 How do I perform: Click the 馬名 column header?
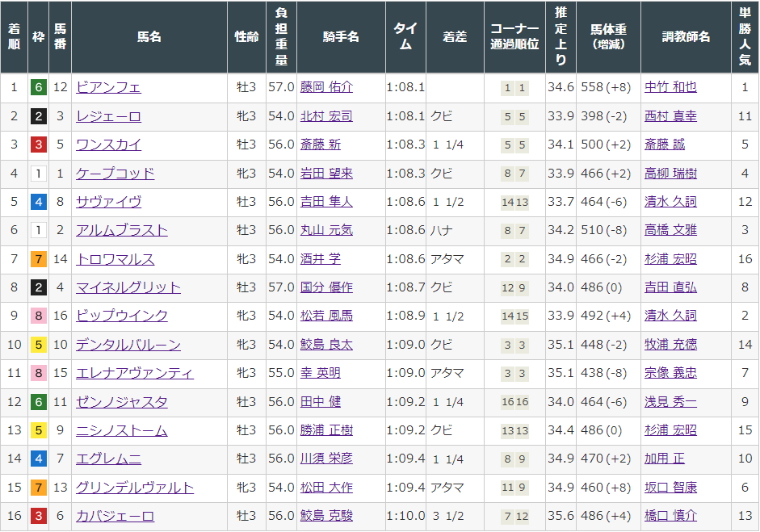pyautogui.click(x=149, y=37)
